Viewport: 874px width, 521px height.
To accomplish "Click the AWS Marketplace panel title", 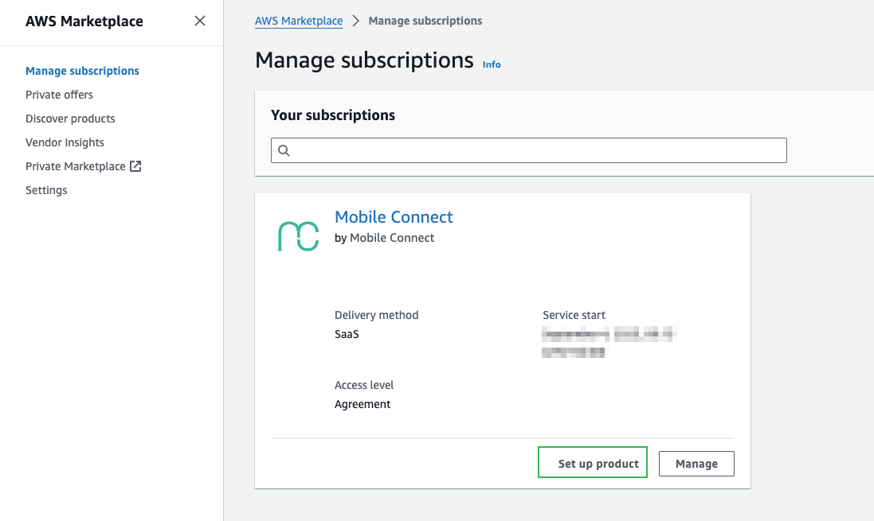I will [x=84, y=21].
